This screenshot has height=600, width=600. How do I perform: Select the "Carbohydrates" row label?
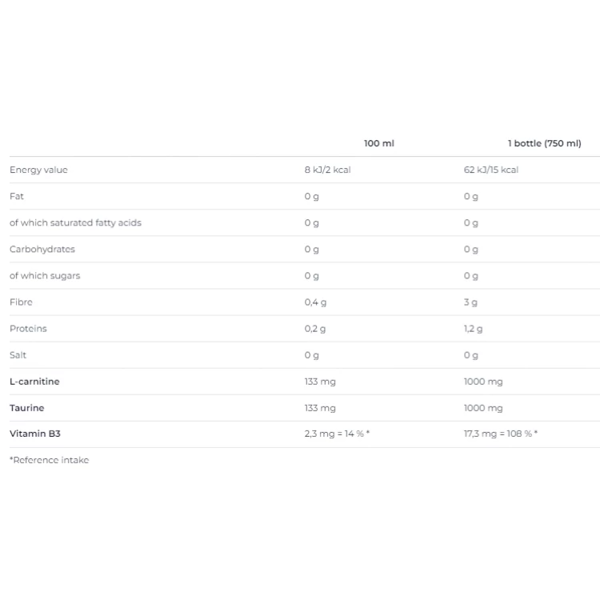[42, 249]
